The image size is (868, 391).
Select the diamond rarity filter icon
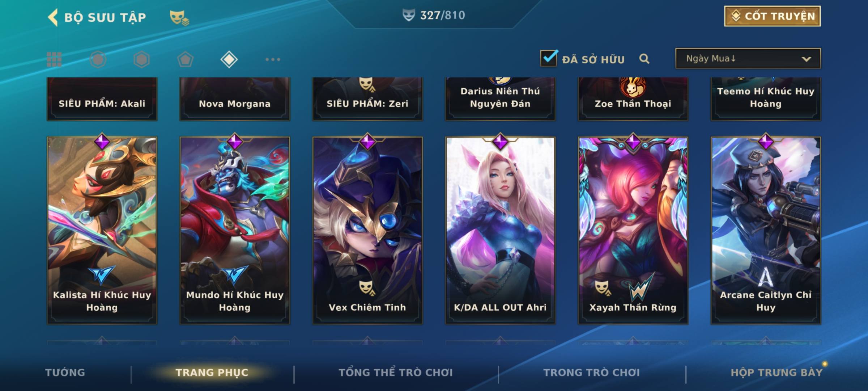click(x=229, y=59)
